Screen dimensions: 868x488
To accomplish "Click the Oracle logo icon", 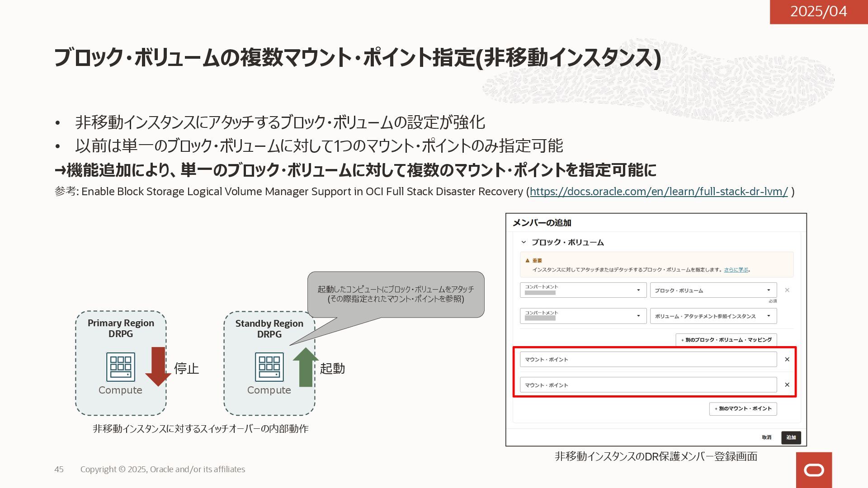I will (x=814, y=470).
